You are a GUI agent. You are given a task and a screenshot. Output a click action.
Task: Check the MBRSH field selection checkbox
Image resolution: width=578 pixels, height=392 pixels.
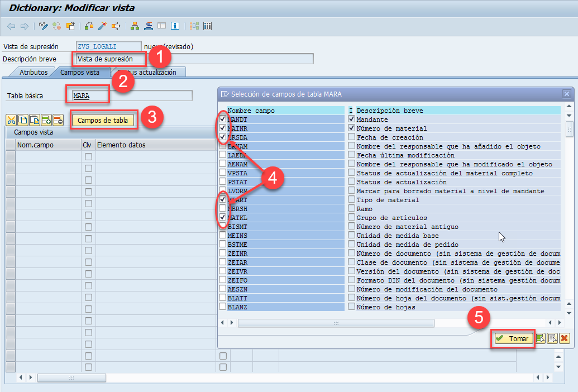click(223, 208)
